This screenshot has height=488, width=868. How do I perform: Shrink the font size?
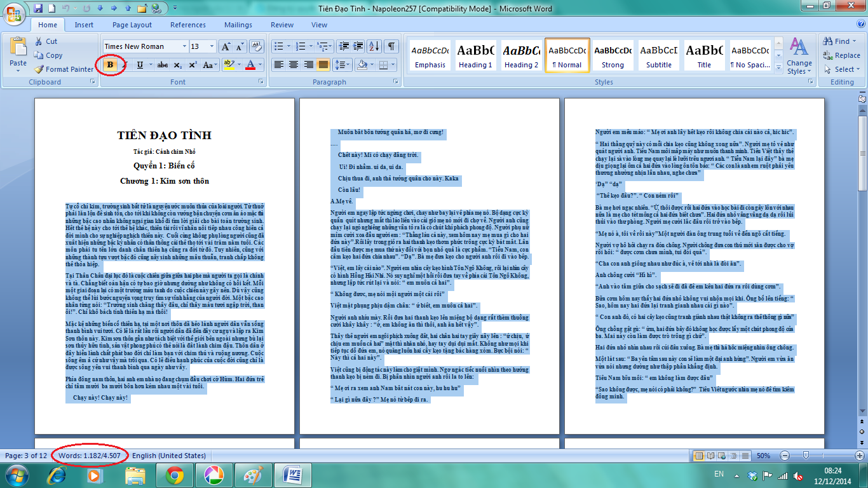(240, 46)
